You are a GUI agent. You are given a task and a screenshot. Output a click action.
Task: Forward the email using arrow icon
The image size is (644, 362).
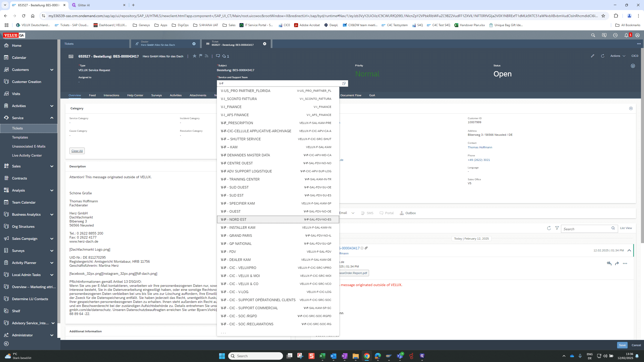pos(617,263)
